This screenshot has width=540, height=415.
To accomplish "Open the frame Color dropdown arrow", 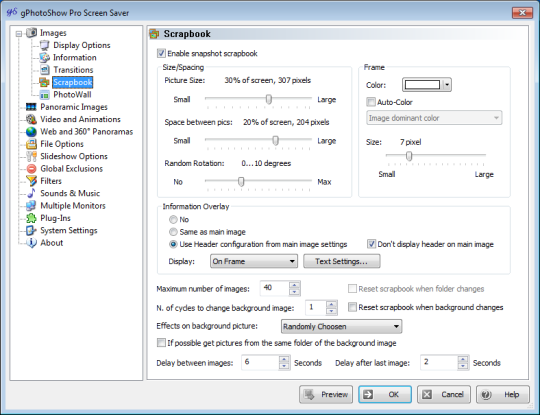I will [x=447, y=85].
